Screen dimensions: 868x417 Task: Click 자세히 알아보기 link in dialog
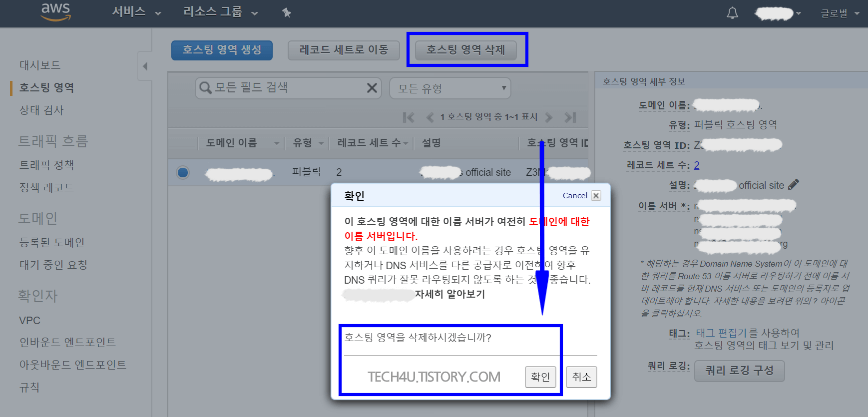[x=449, y=294]
